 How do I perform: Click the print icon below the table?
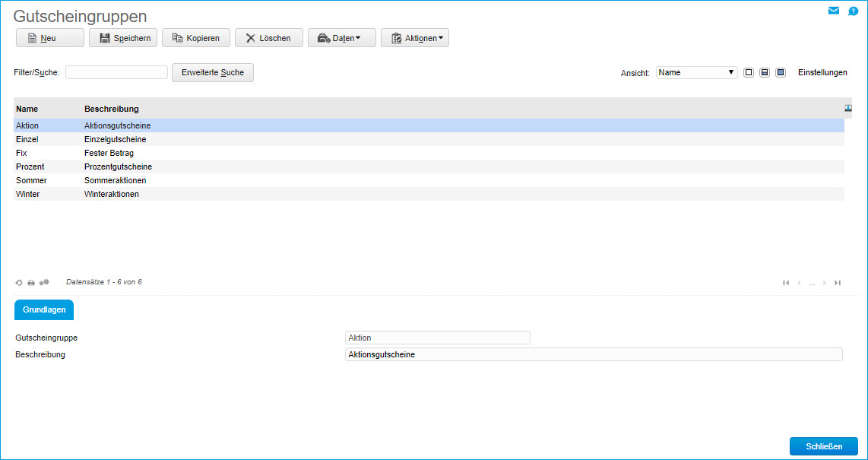(x=31, y=283)
